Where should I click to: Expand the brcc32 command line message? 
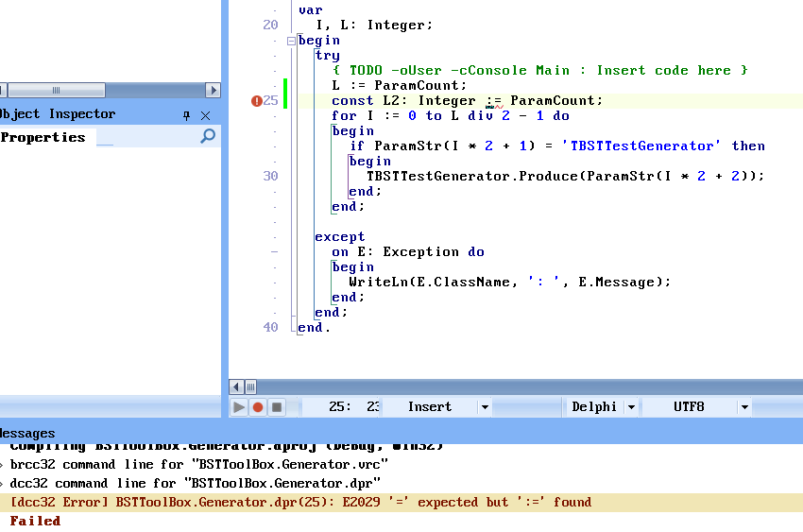click(3, 464)
